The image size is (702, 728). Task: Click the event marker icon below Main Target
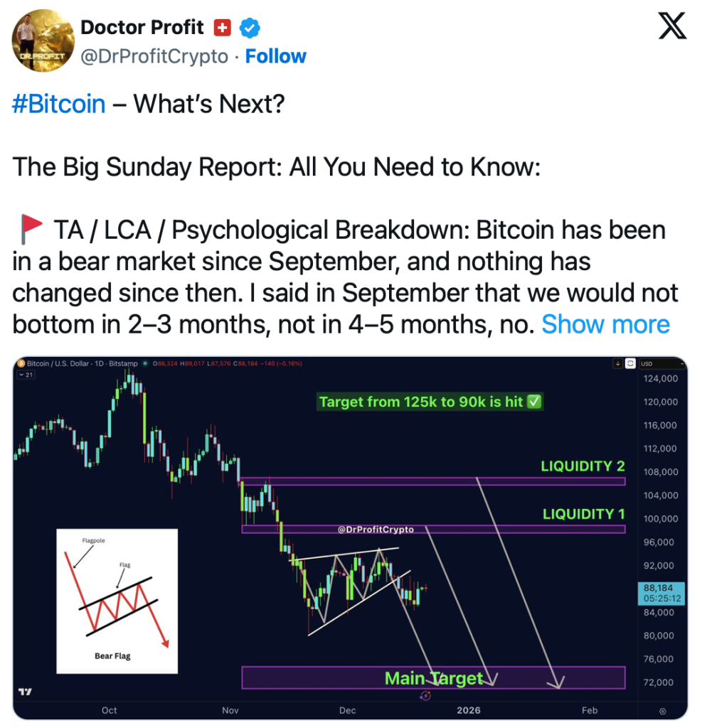(425, 695)
